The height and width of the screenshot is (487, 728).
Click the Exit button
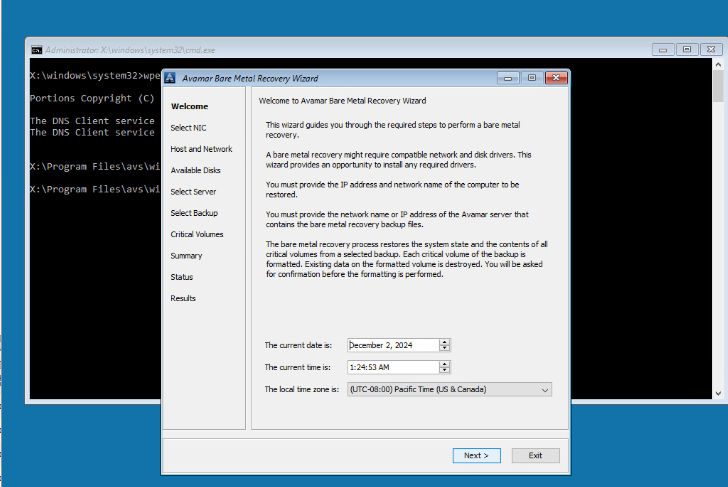535,455
